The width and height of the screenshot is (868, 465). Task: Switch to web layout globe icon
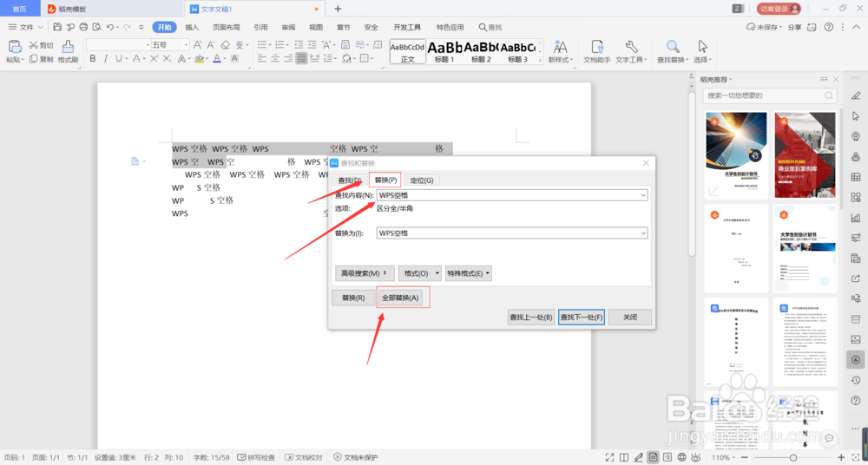[x=682, y=457]
